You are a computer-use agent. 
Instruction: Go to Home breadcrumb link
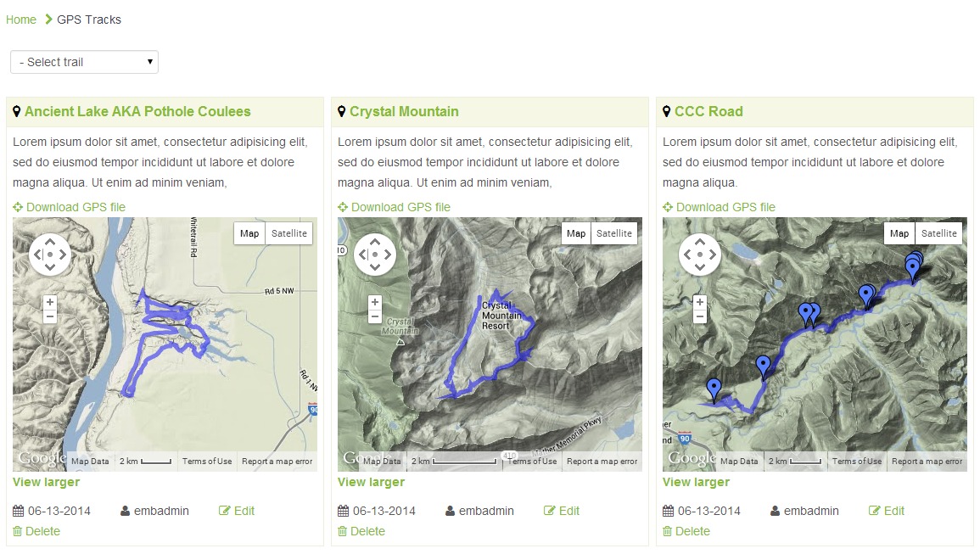[21, 20]
